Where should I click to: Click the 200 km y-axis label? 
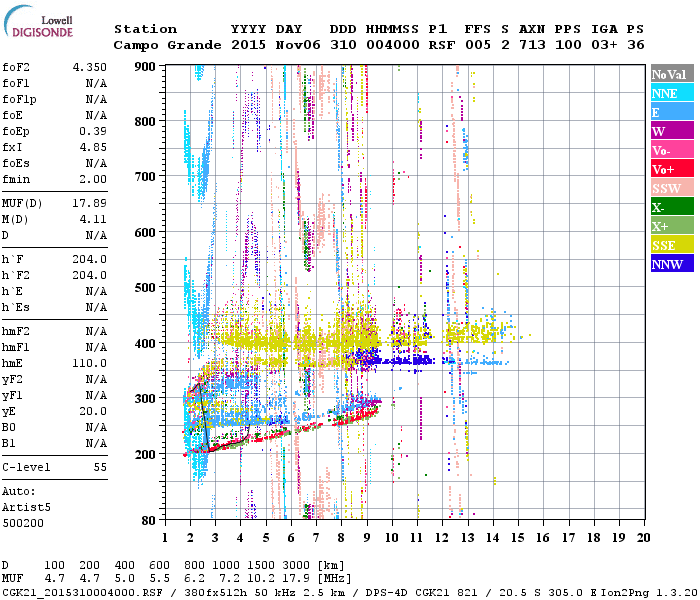point(146,454)
